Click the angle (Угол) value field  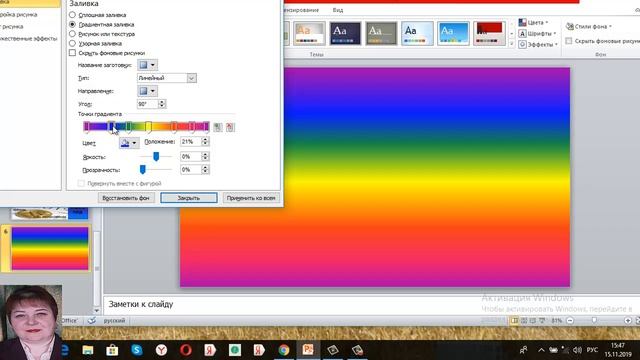coord(147,104)
